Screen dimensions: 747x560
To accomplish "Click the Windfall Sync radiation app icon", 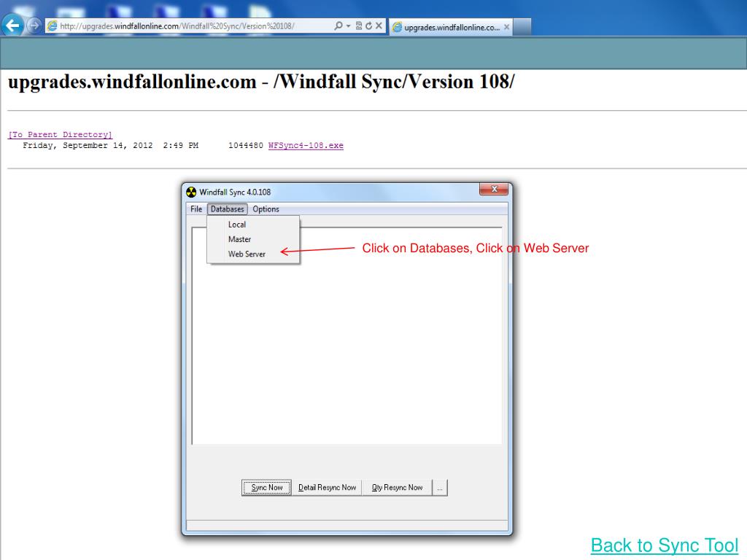I will 191,192.
